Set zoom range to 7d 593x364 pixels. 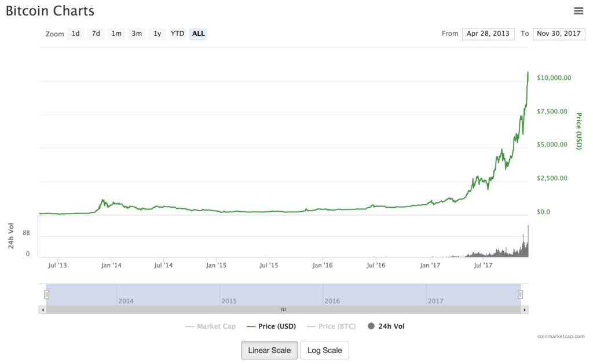(96, 34)
